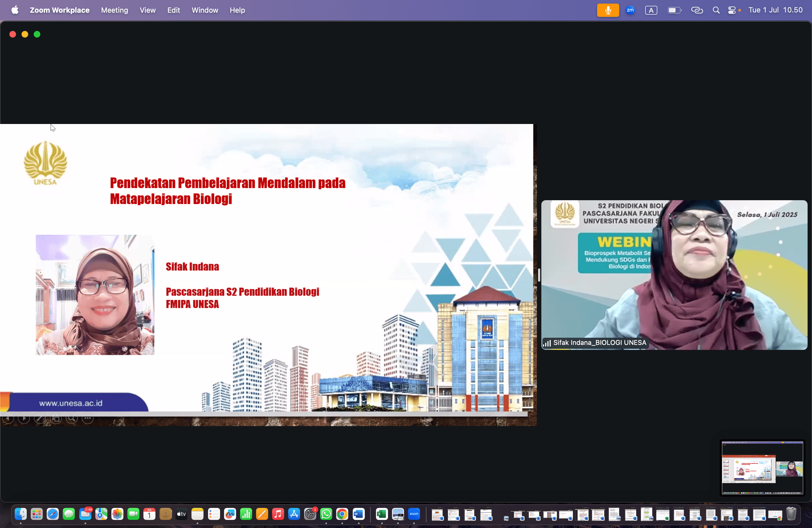
Task: Click the screen sharing link icon in the menu bar
Action: 697,10
